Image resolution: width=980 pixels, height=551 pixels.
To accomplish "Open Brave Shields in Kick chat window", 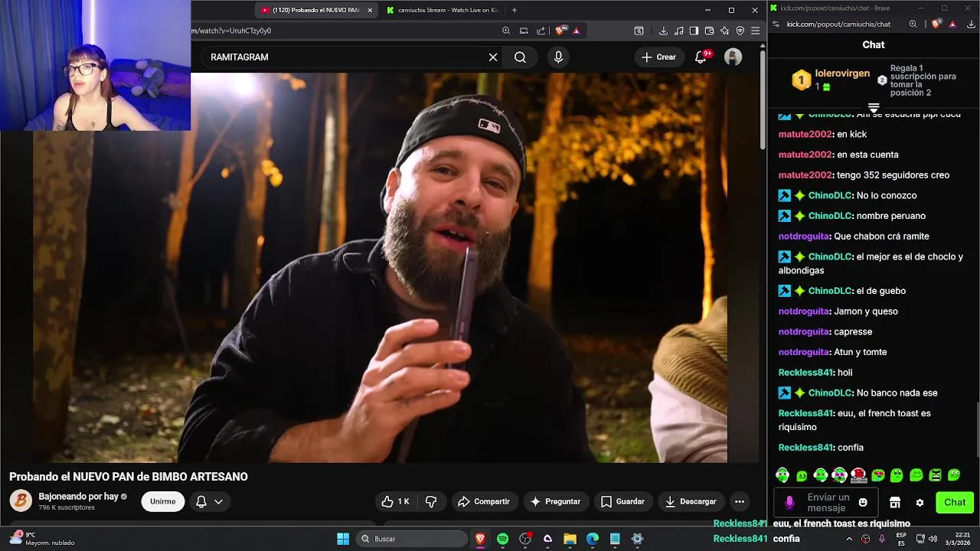I will click(936, 24).
